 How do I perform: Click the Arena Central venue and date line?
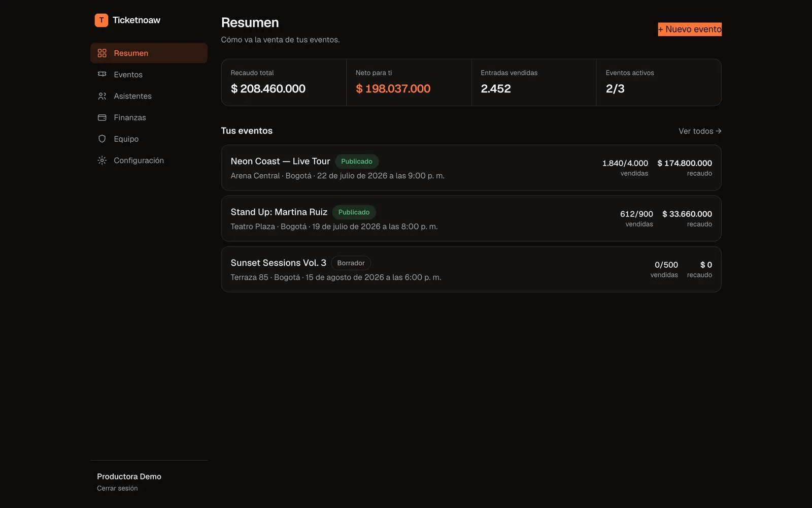pos(337,176)
